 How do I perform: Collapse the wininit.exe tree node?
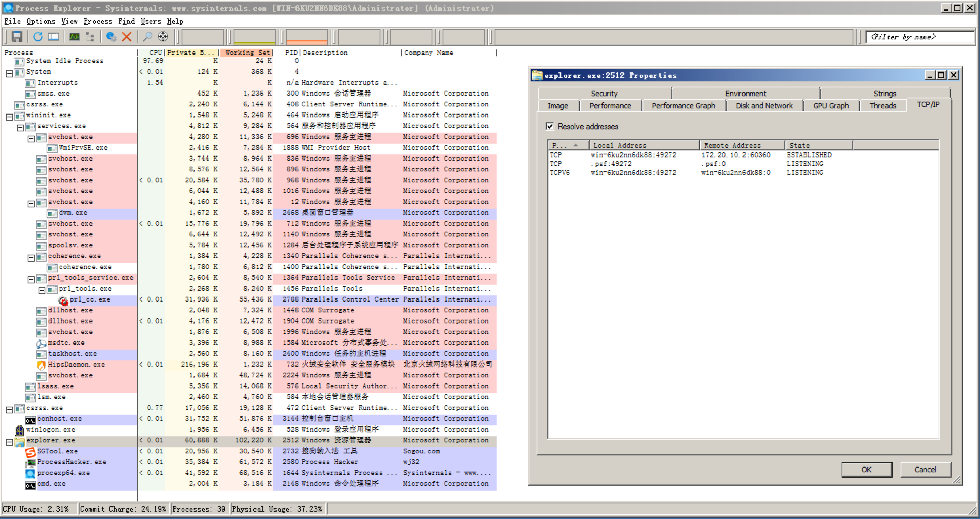pyautogui.click(x=9, y=117)
